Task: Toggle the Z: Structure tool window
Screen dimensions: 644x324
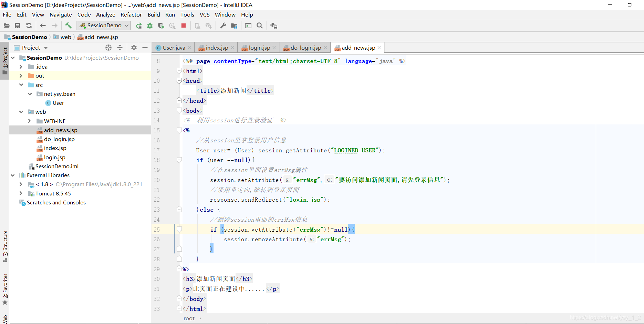Action: 5,246
